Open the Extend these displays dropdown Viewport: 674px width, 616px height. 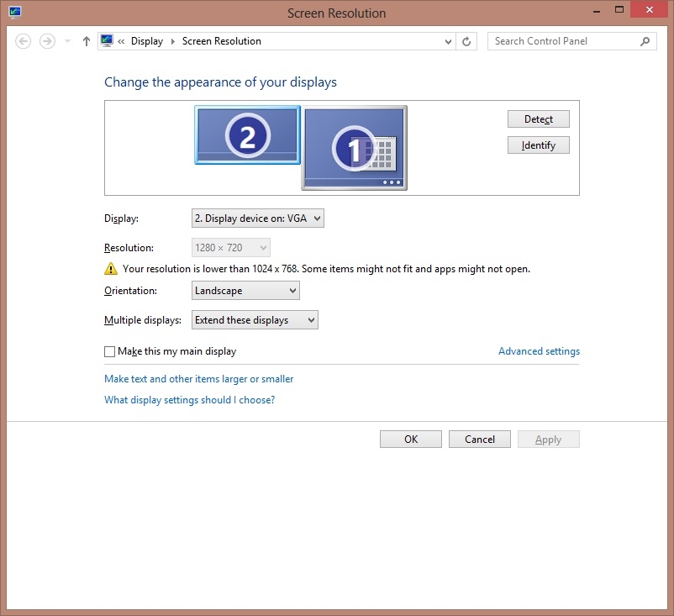255,320
